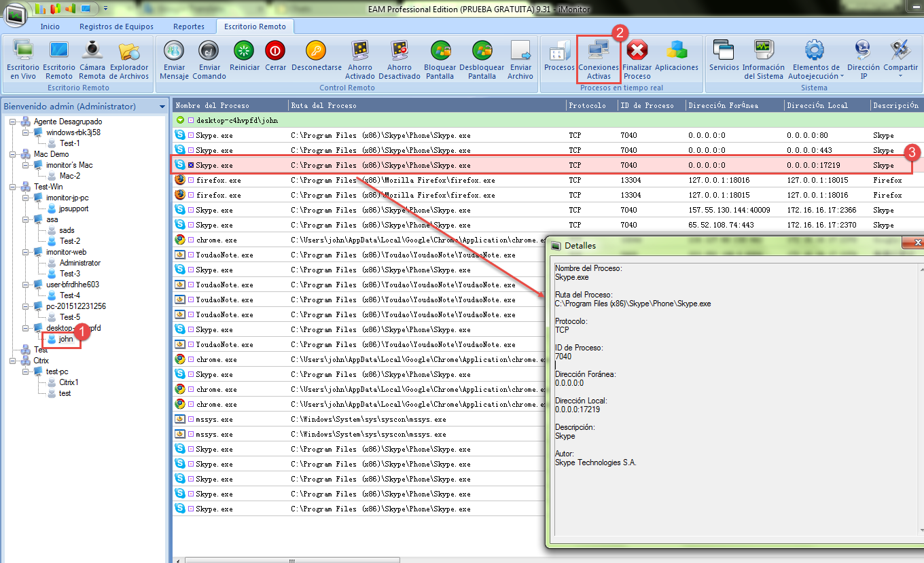Viewport: 924px width, 563px height.
Task: Launch the Escritorio Remoto ribbon tool
Action: point(59,60)
